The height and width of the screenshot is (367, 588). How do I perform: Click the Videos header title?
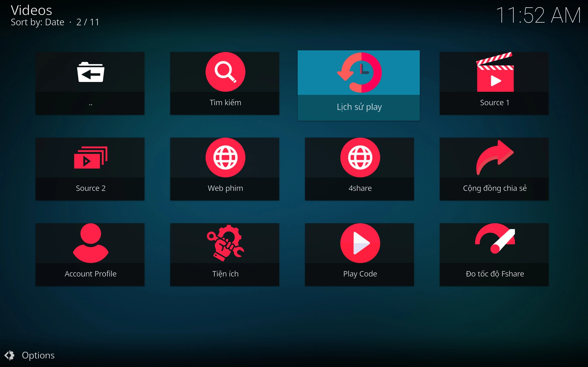click(31, 10)
